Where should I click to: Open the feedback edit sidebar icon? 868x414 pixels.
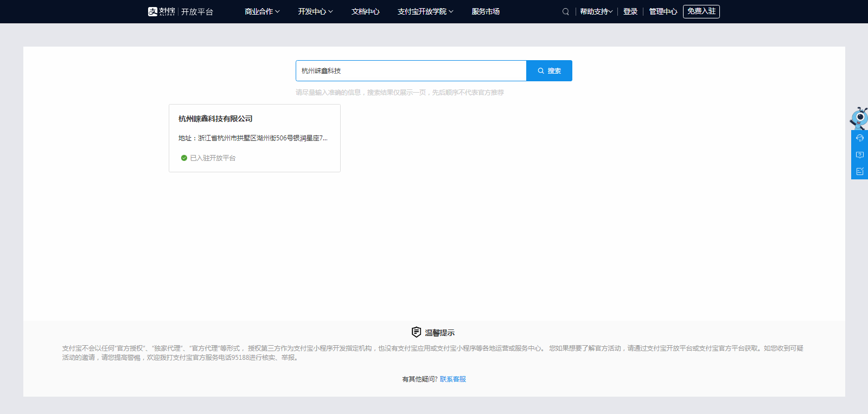[860, 171]
